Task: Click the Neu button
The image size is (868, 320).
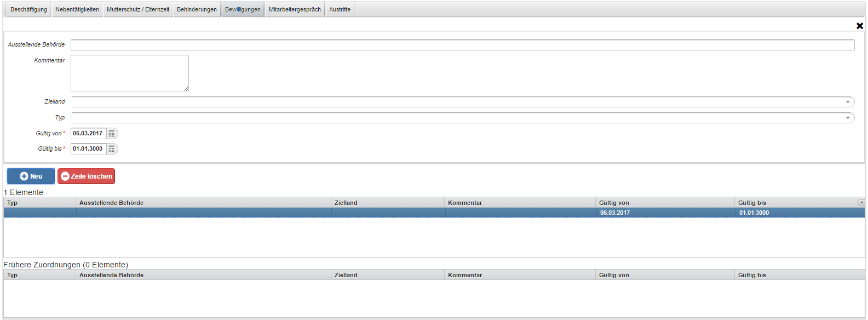Action: (31, 176)
